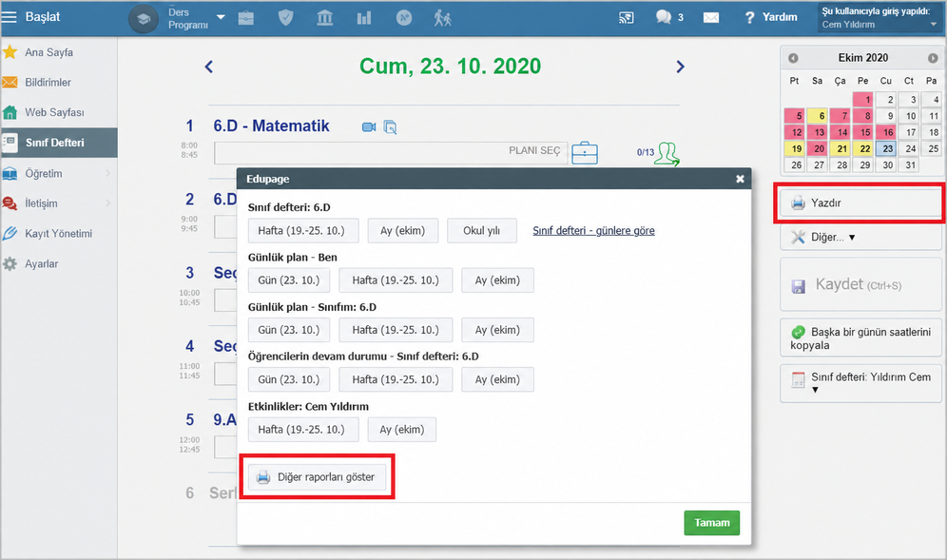Open the bank building icon in toolbar

click(325, 17)
